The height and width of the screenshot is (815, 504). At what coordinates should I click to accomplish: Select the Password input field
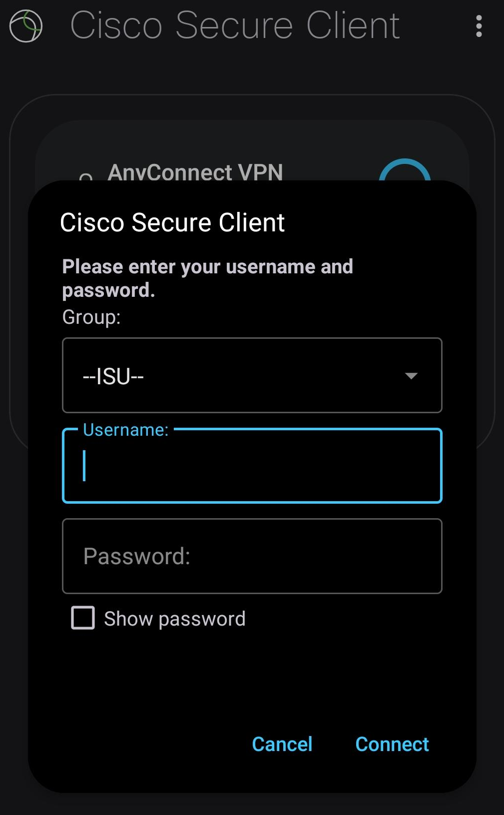(x=252, y=556)
